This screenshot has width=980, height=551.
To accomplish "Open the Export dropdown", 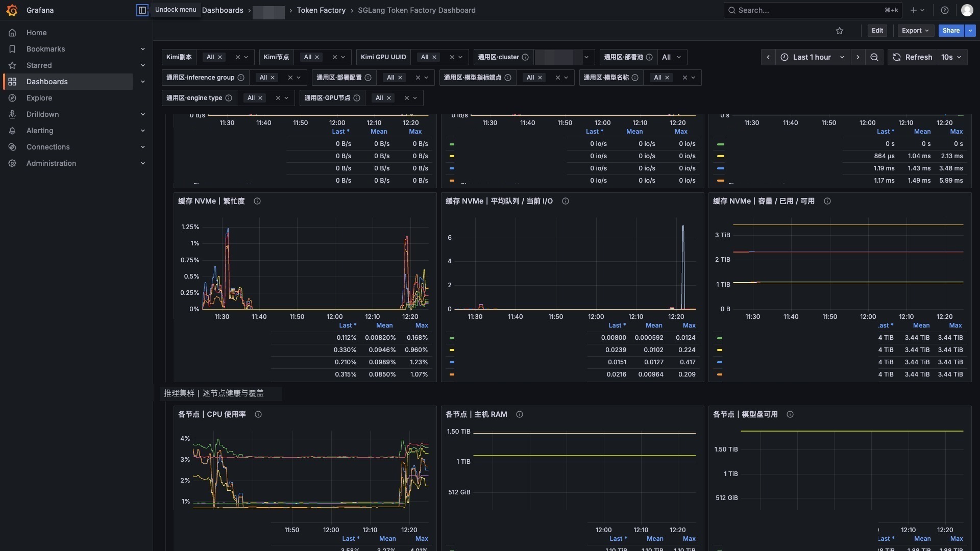I will click(916, 31).
